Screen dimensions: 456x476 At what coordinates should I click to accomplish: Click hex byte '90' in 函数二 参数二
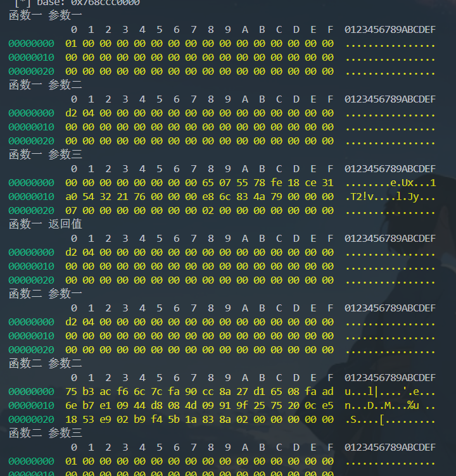pos(191,392)
